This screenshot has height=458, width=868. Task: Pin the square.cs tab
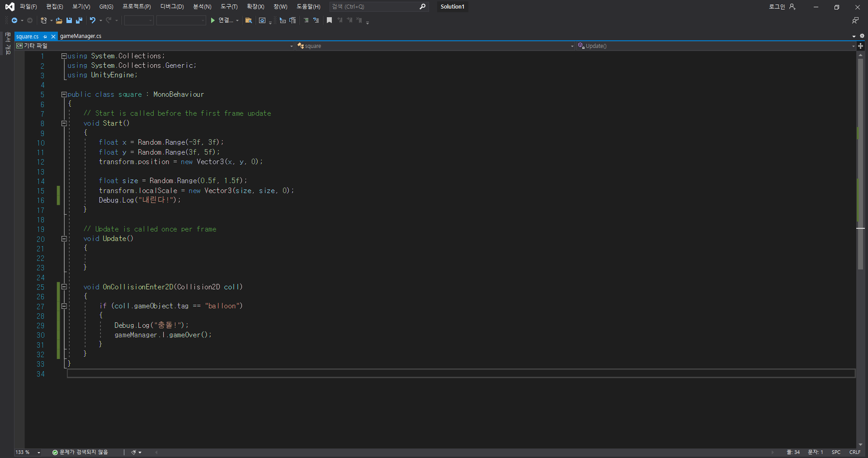45,36
